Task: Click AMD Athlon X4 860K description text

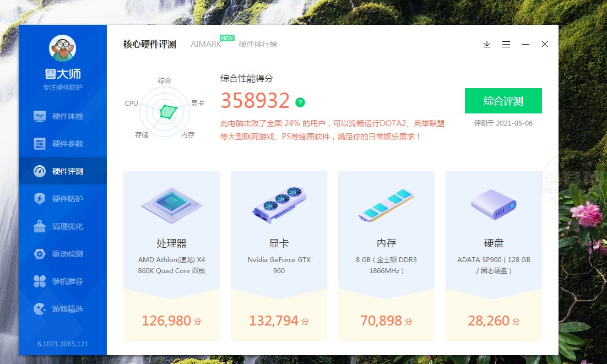Action: 171,265
